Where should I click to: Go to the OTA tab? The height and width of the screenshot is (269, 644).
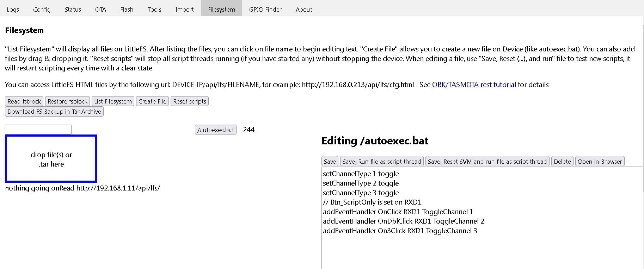(100, 10)
